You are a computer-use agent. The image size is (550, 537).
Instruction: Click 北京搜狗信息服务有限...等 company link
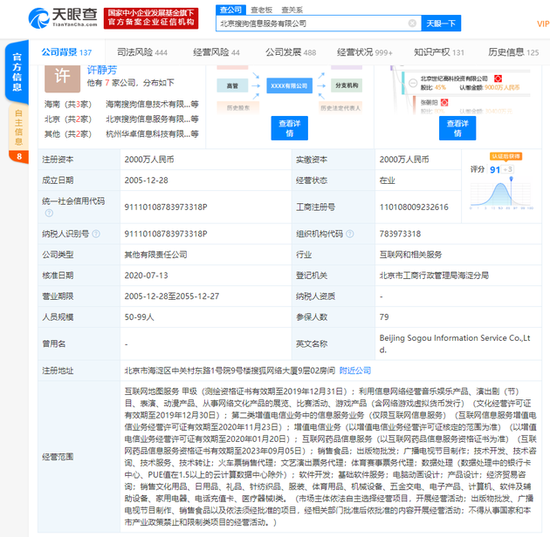[152, 119]
